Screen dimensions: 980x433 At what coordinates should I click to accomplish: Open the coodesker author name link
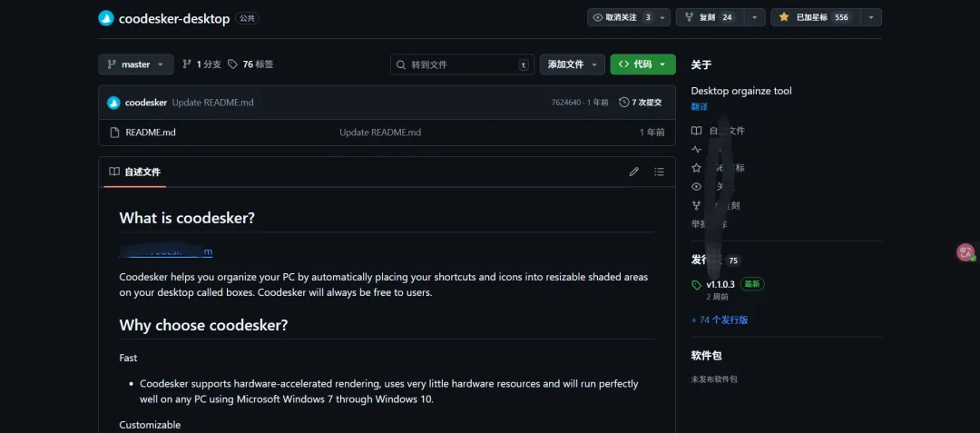(145, 103)
